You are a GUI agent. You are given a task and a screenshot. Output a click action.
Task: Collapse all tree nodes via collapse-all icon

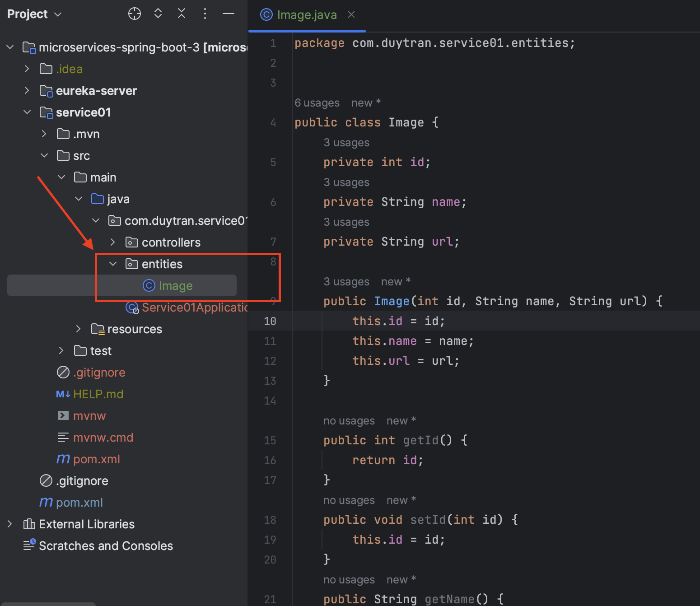(182, 14)
